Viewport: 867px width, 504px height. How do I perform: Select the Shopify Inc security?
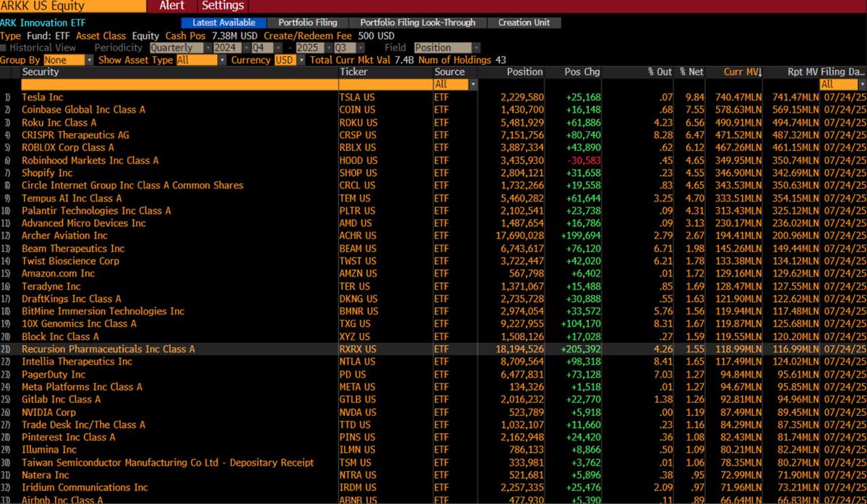click(47, 173)
